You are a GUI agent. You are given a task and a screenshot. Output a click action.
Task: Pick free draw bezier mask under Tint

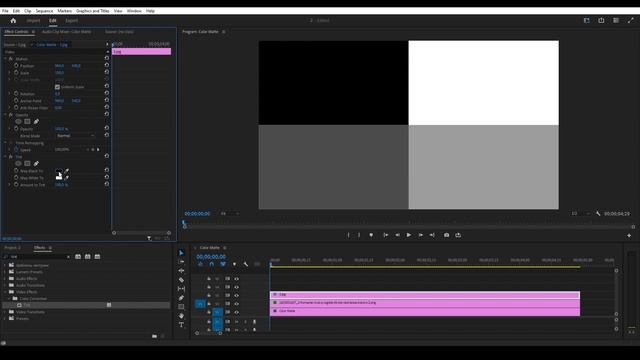coord(36,164)
